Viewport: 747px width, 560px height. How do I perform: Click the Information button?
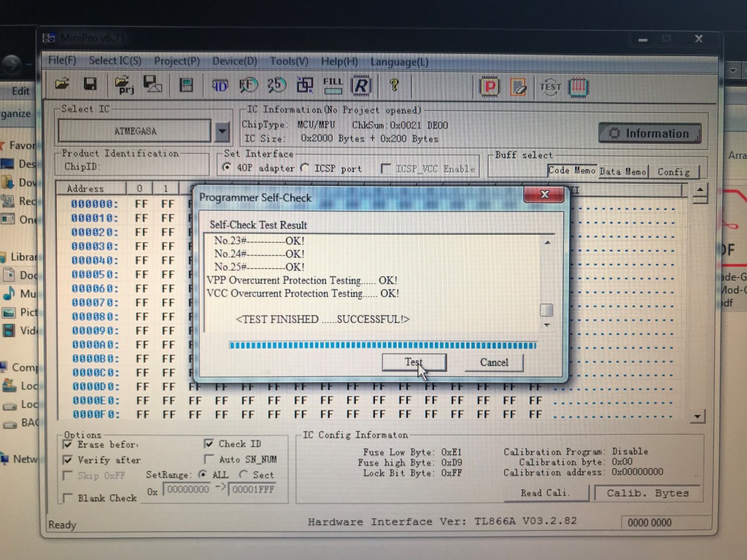(x=649, y=133)
